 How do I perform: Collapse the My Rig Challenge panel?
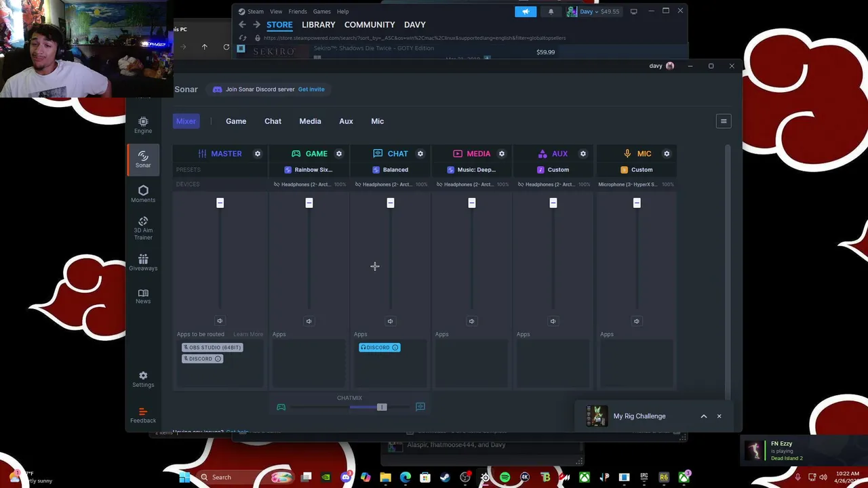coord(703,416)
